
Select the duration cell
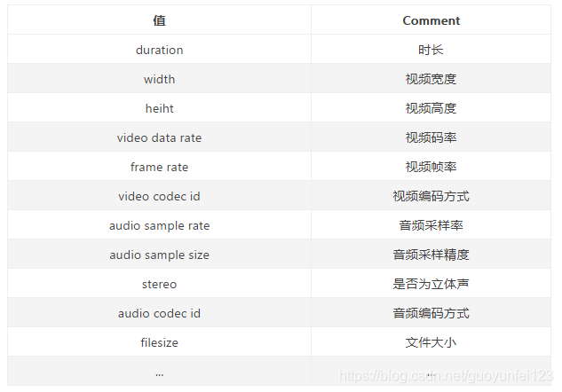click(x=159, y=50)
